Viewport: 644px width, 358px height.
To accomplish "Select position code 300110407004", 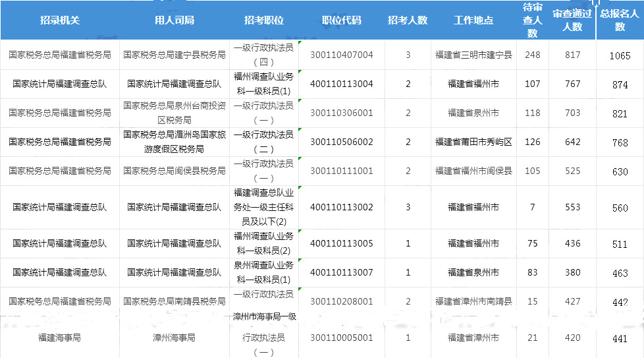I will click(x=342, y=55).
